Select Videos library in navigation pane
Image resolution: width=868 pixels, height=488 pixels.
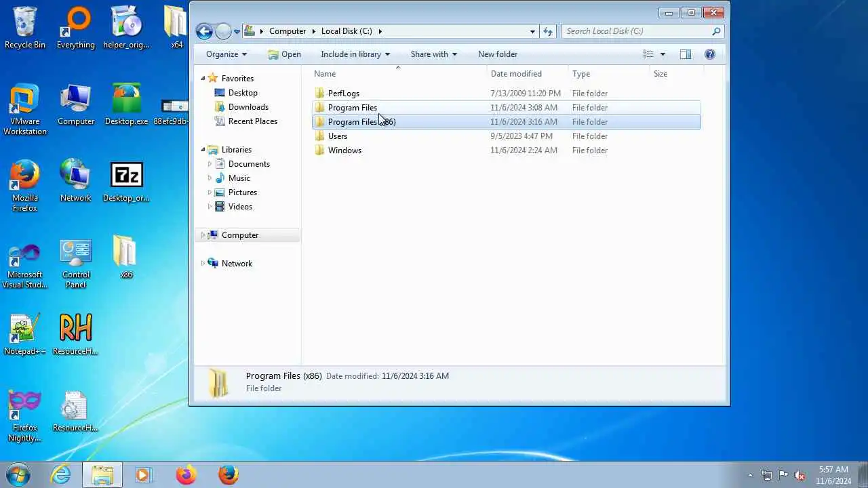(x=240, y=207)
